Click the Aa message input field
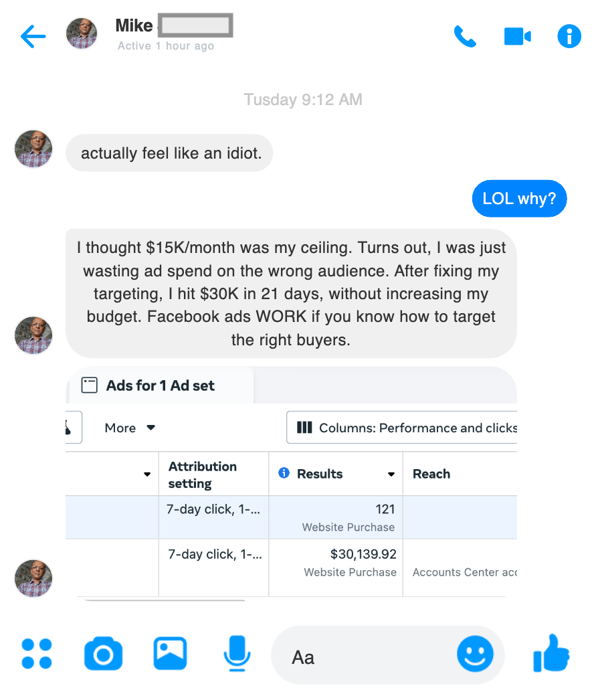This screenshot has height=700, width=602. [368, 657]
